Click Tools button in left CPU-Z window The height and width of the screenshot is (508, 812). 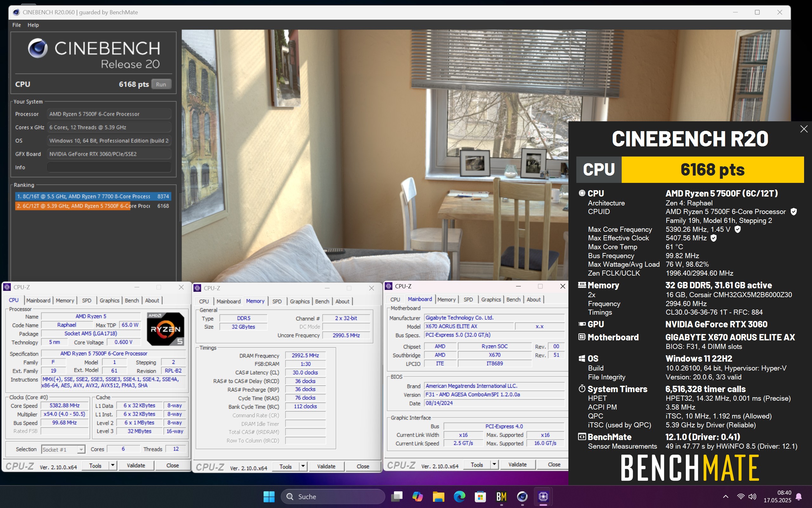pyautogui.click(x=95, y=465)
